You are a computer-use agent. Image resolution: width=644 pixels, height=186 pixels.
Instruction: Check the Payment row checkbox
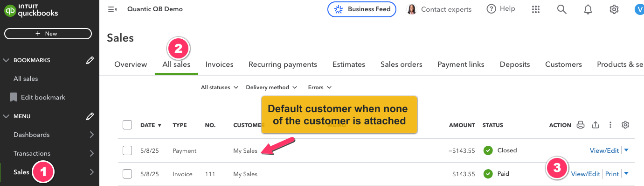127,150
